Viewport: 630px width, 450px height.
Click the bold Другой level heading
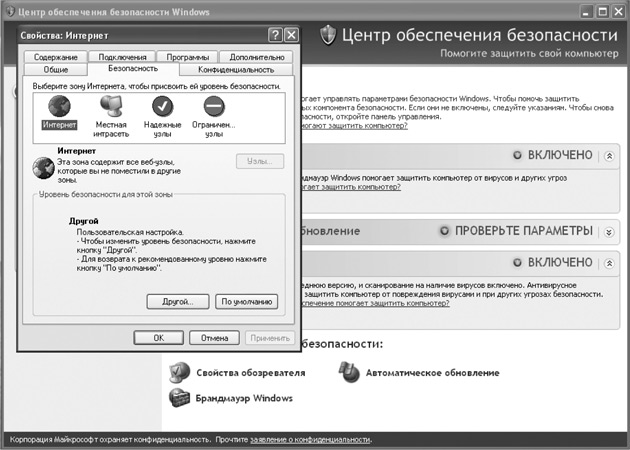point(84,221)
